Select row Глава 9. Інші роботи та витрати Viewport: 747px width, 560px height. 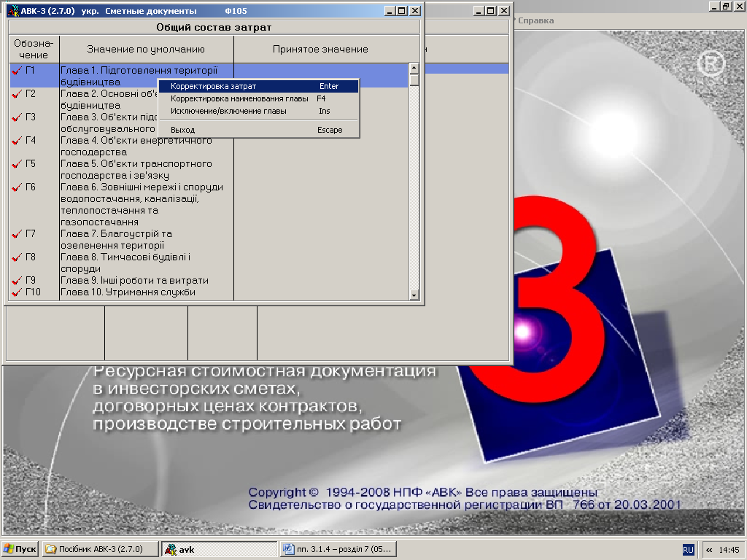(209, 281)
